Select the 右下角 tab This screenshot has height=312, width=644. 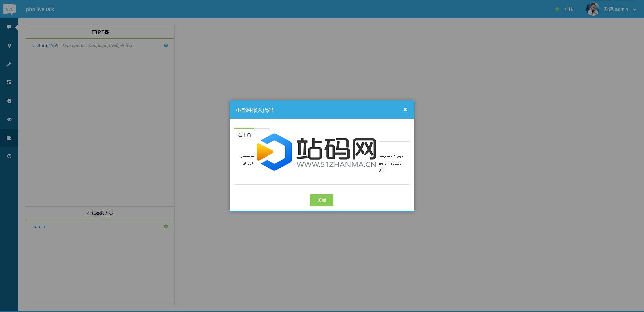click(244, 135)
